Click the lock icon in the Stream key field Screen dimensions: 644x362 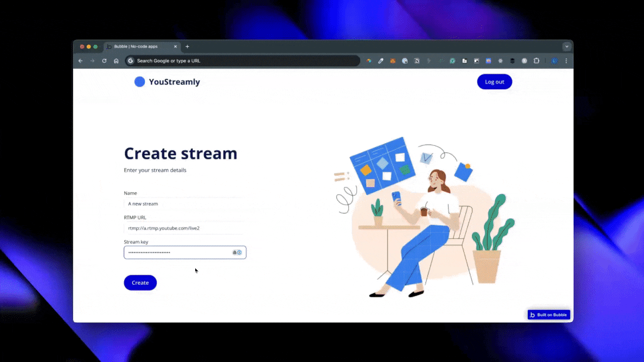pos(234,252)
